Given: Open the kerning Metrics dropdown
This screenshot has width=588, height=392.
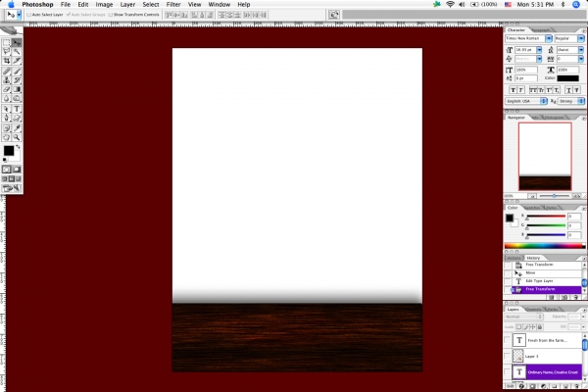Looking at the screenshot, I should click(x=539, y=59).
